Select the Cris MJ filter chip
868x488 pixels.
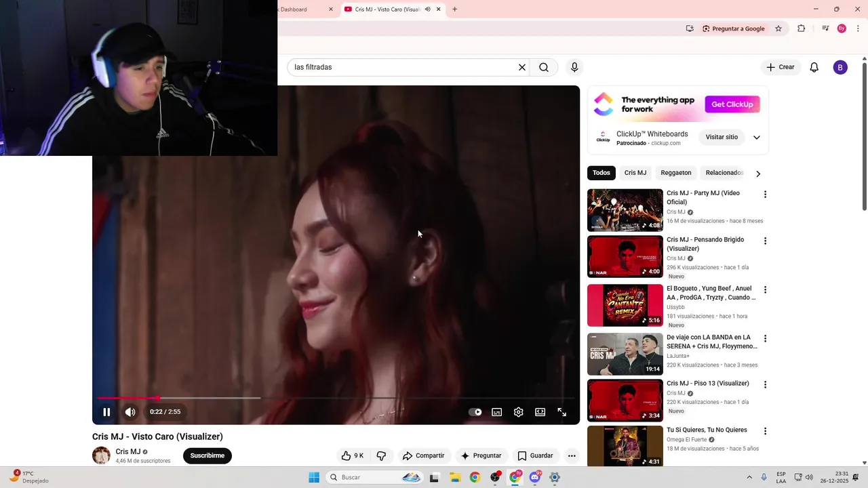(x=635, y=173)
